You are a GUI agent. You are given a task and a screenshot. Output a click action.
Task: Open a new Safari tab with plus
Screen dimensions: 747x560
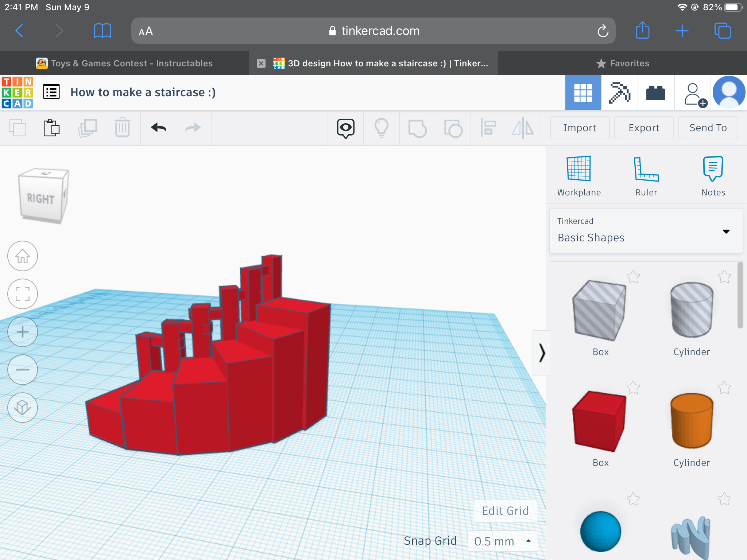pos(682,31)
